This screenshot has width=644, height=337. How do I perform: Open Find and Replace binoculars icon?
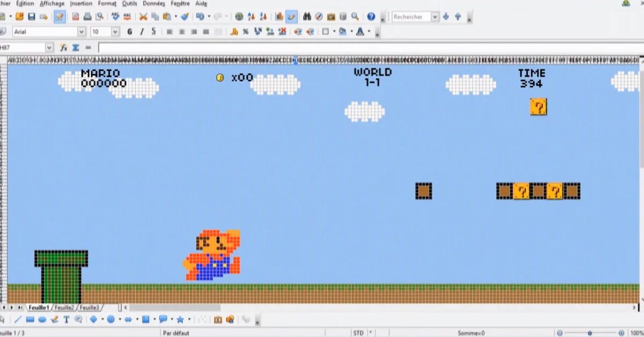point(307,17)
